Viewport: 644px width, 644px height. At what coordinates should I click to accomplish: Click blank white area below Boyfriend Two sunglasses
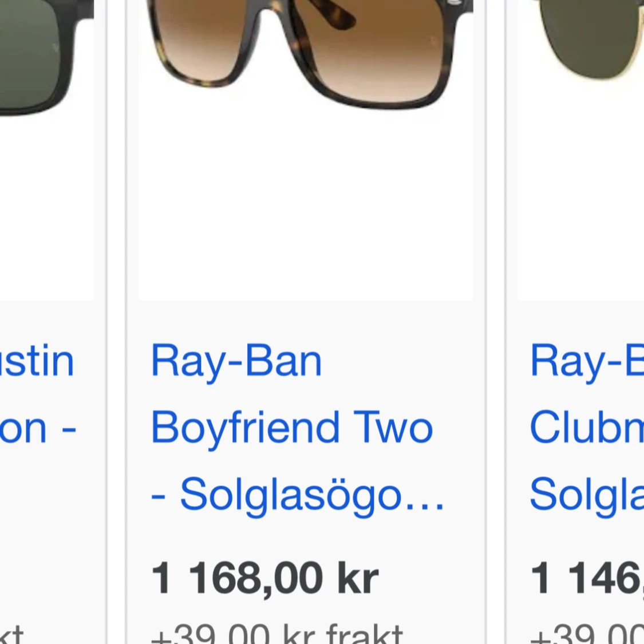click(306, 206)
